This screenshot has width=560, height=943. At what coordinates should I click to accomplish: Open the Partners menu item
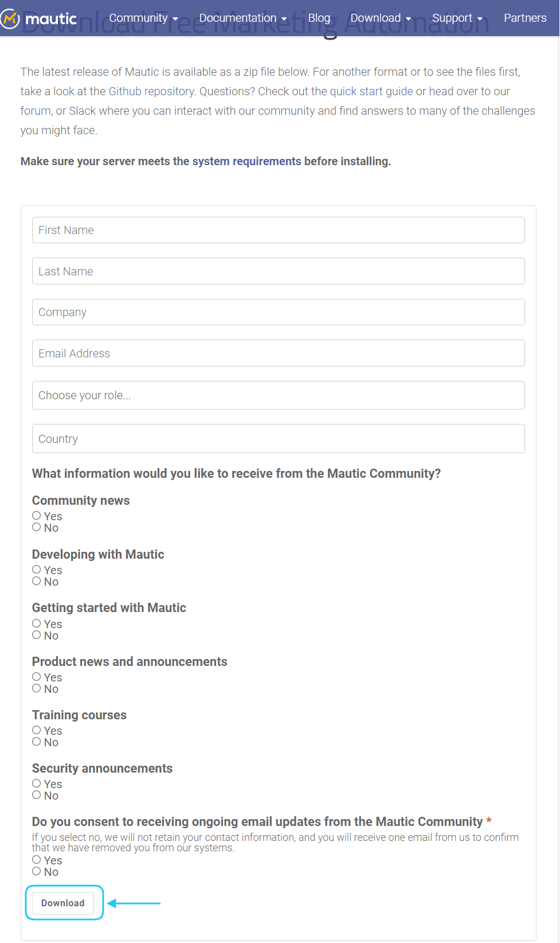tap(524, 18)
